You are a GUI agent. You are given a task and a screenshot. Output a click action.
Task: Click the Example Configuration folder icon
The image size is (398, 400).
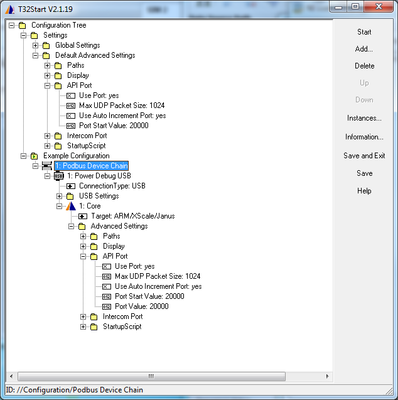tap(34, 156)
